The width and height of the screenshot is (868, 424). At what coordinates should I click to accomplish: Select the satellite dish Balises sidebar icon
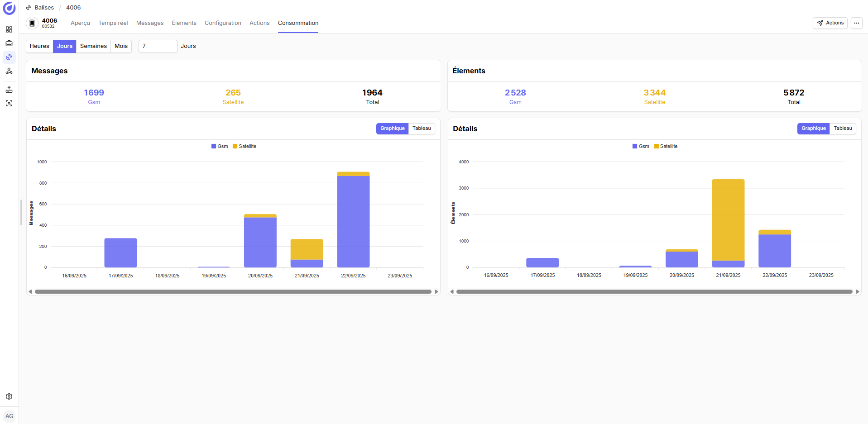9,57
